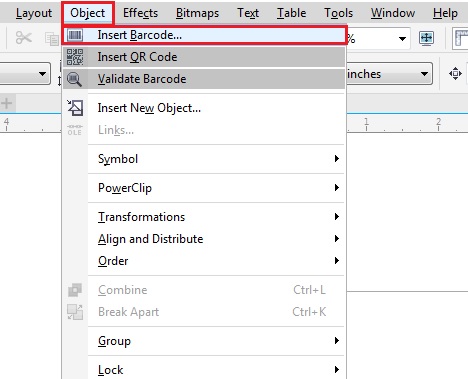Expand the Transformations submenu

tap(204, 217)
